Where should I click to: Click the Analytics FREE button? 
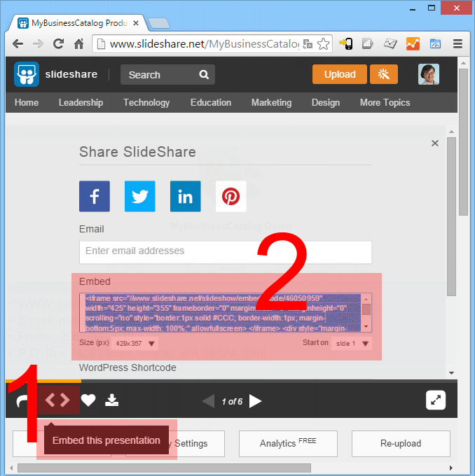click(x=288, y=444)
